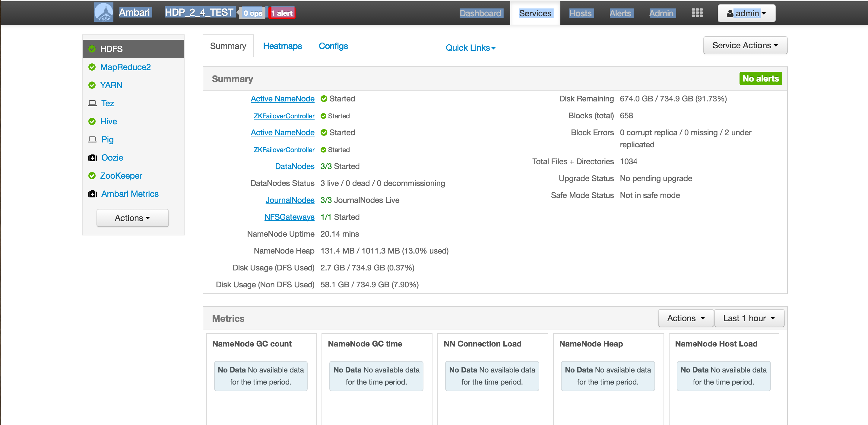Open the Service Actions dropdown
Viewport: 868px width, 425px height.
click(x=745, y=45)
